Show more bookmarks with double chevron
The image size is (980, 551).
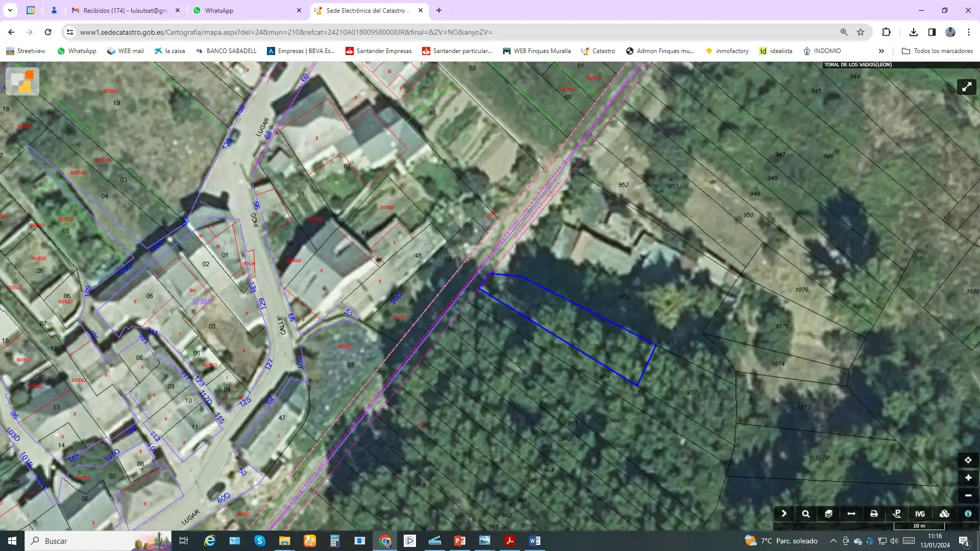pos(881,51)
